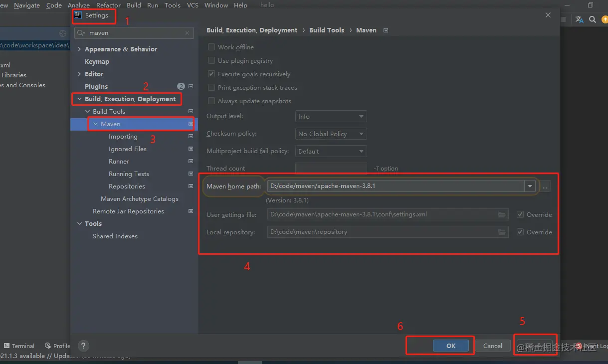Open the Terminal tool window
This screenshot has width=608, height=364.
(19, 346)
